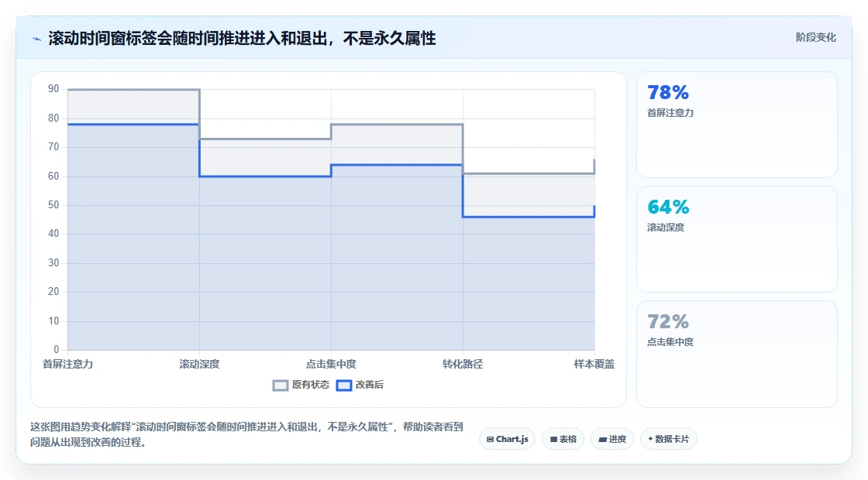Click the square icon in 表格 tag
Viewport: 868px width, 480px height.
click(553, 439)
